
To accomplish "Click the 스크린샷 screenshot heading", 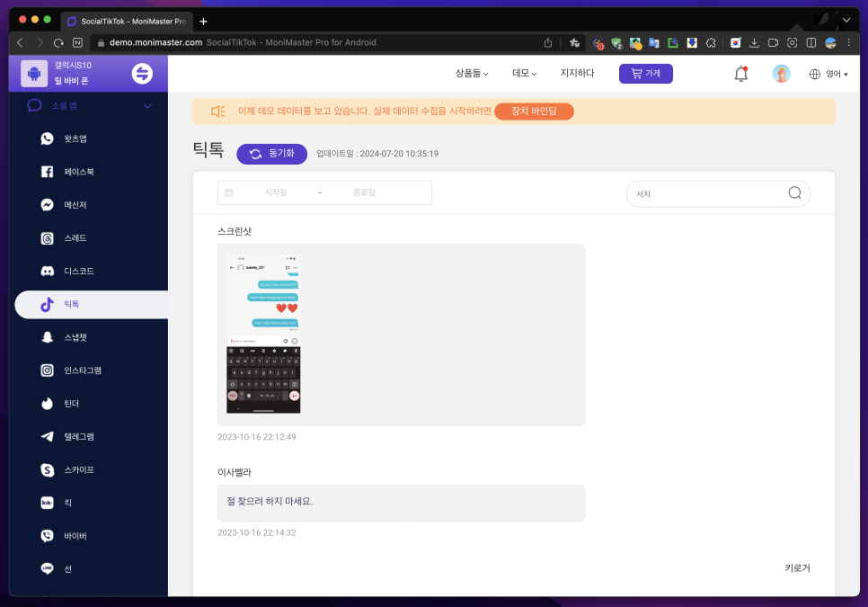I will pyautogui.click(x=235, y=231).
